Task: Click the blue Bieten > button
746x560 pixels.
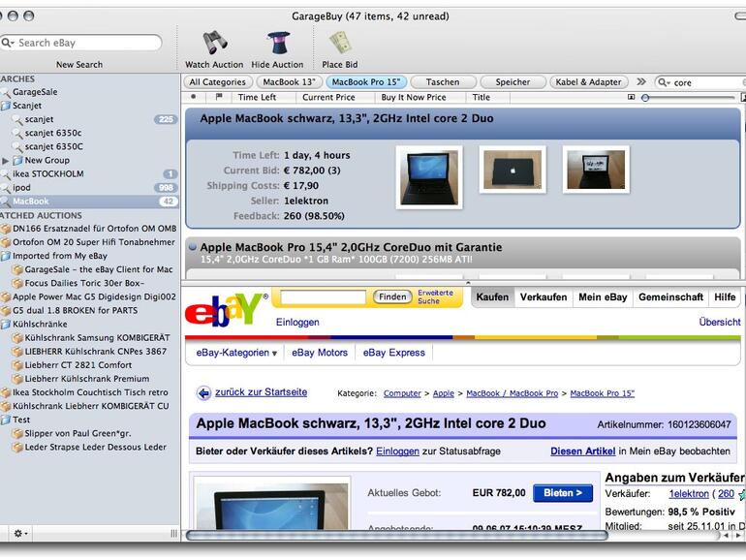Action: (563, 493)
